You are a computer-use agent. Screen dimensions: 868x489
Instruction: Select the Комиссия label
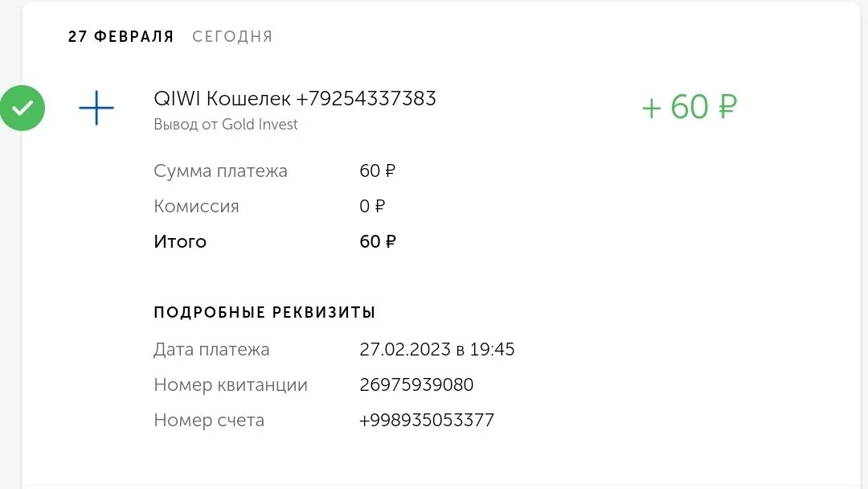[197, 206]
